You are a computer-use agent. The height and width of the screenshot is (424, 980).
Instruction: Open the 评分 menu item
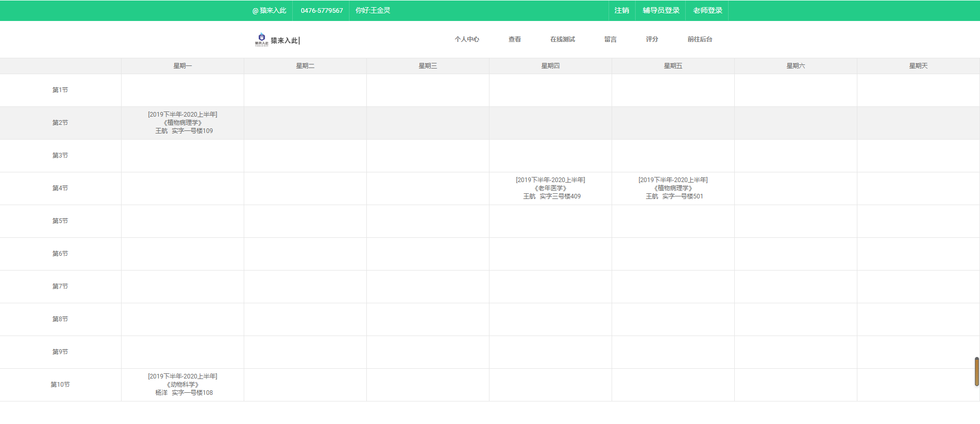652,39
